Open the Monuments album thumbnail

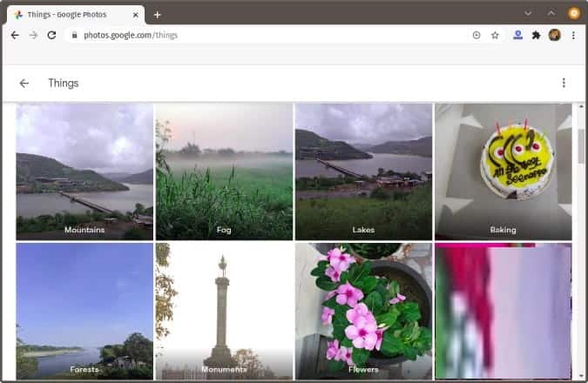(x=224, y=311)
